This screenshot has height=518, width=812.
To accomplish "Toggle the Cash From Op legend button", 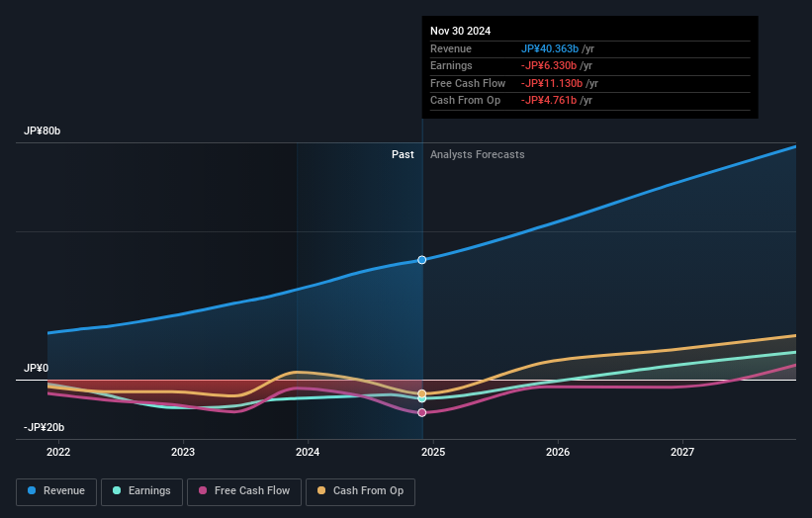I will (360, 491).
